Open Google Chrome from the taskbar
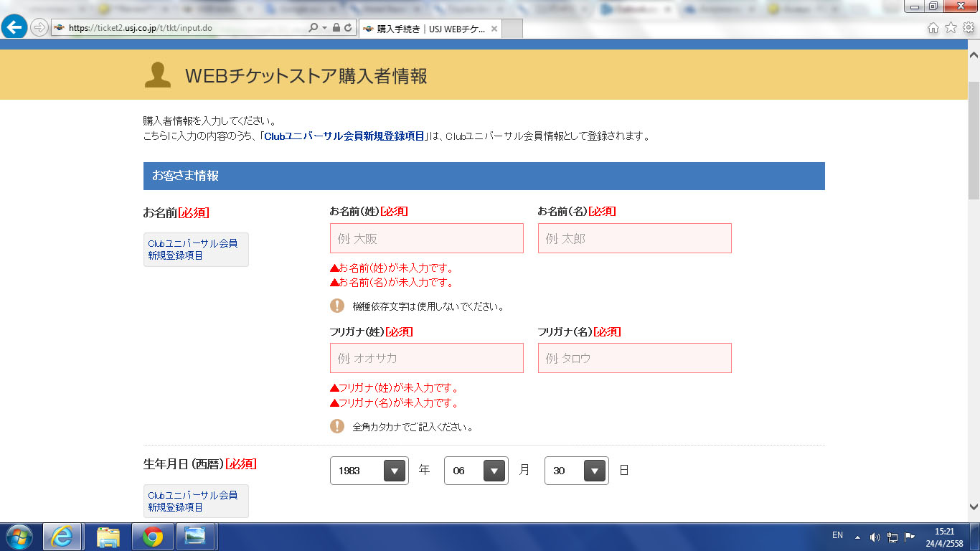The width and height of the screenshot is (980, 551). pyautogui.click(x=152, y=537)
